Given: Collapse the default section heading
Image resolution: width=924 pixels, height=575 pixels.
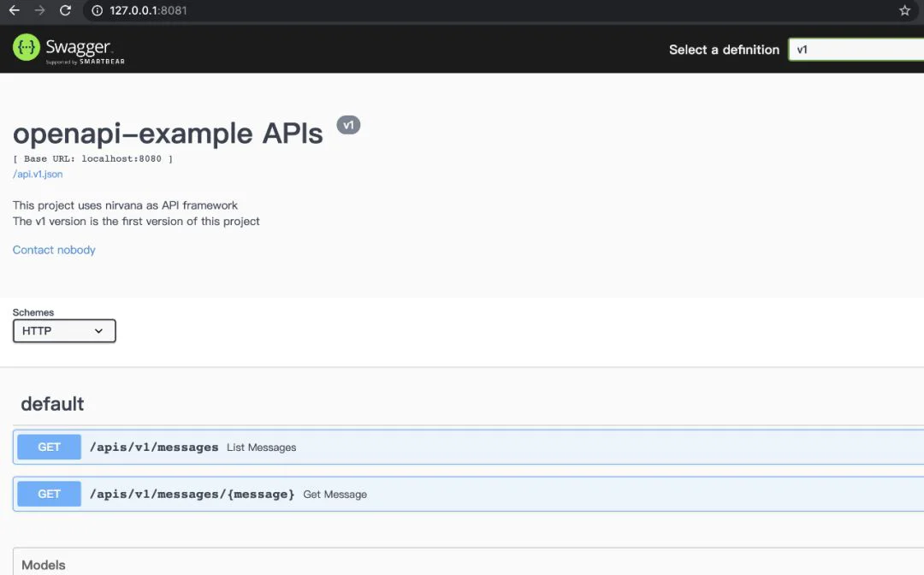Looking at the screenshot, I should pos(52,404).
